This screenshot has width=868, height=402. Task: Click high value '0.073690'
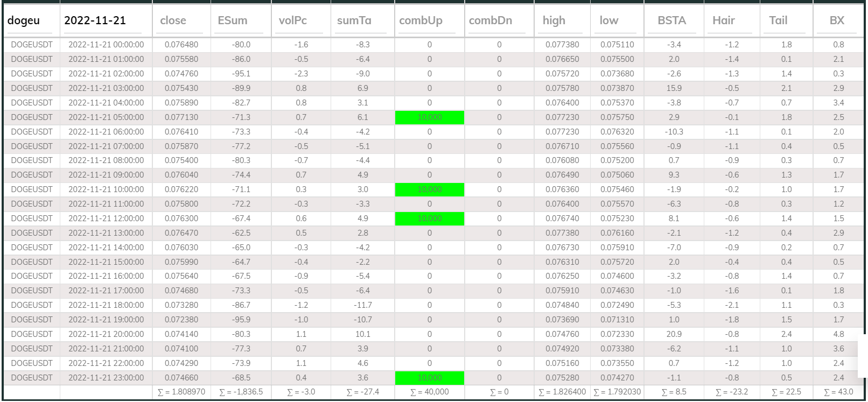pos(562,320)
